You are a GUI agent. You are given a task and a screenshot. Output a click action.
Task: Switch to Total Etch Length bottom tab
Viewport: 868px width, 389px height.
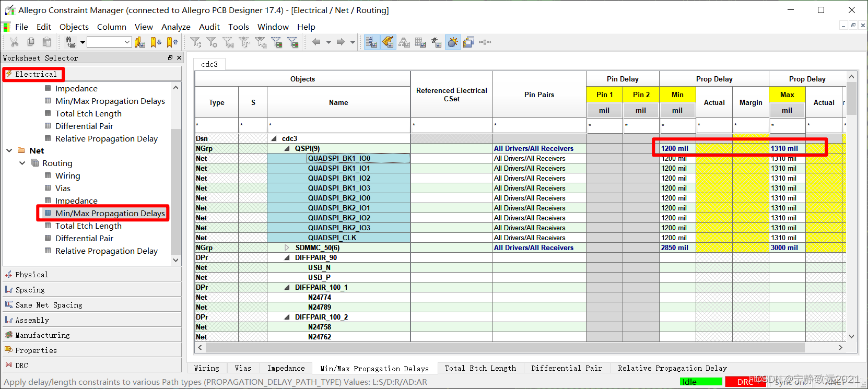tap(480, 369)
